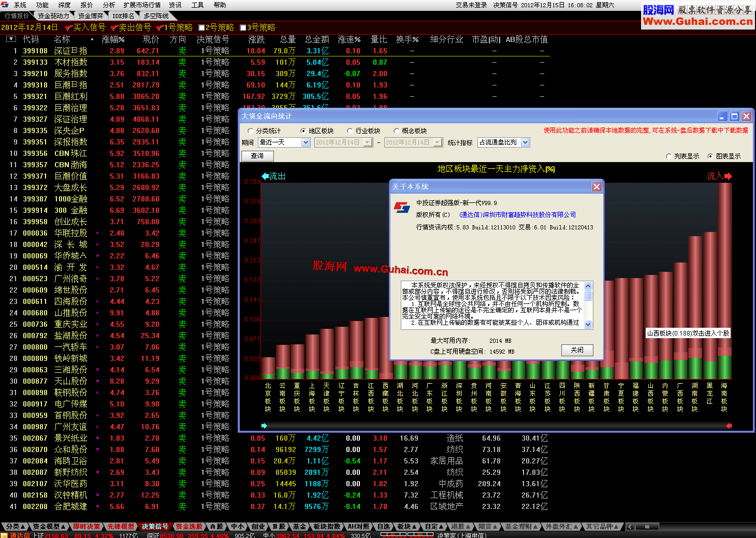
Task: Open the 扩展市场行情 menu
Action: (x=142, y=5)
